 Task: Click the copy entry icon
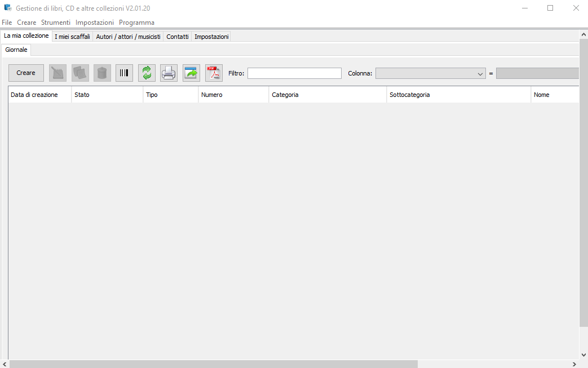coord(80,73)
